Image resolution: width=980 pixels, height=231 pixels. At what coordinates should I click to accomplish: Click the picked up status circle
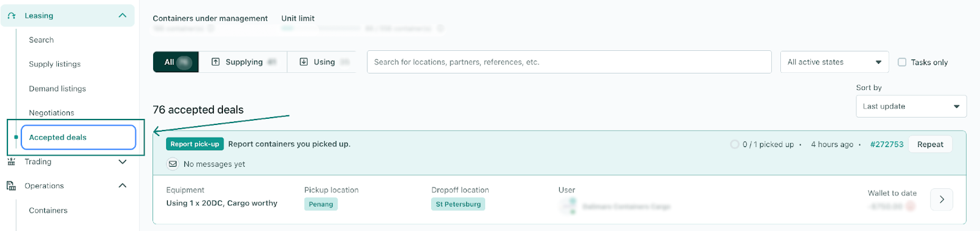tap(734, 145)
